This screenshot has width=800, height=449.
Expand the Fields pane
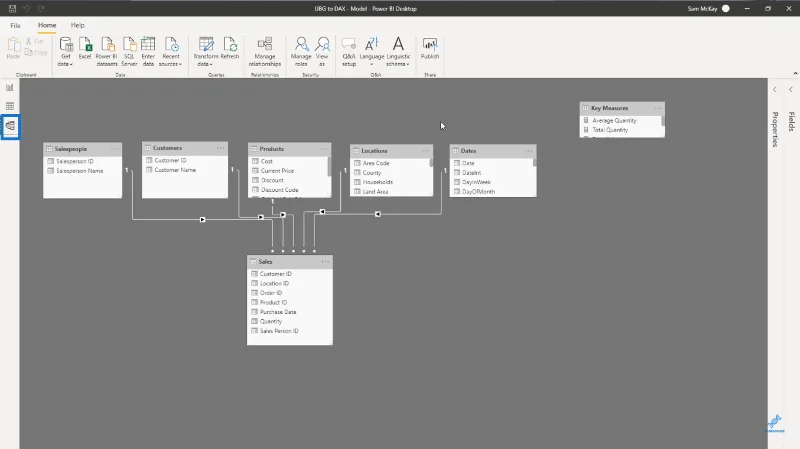[x=791, y=90]
